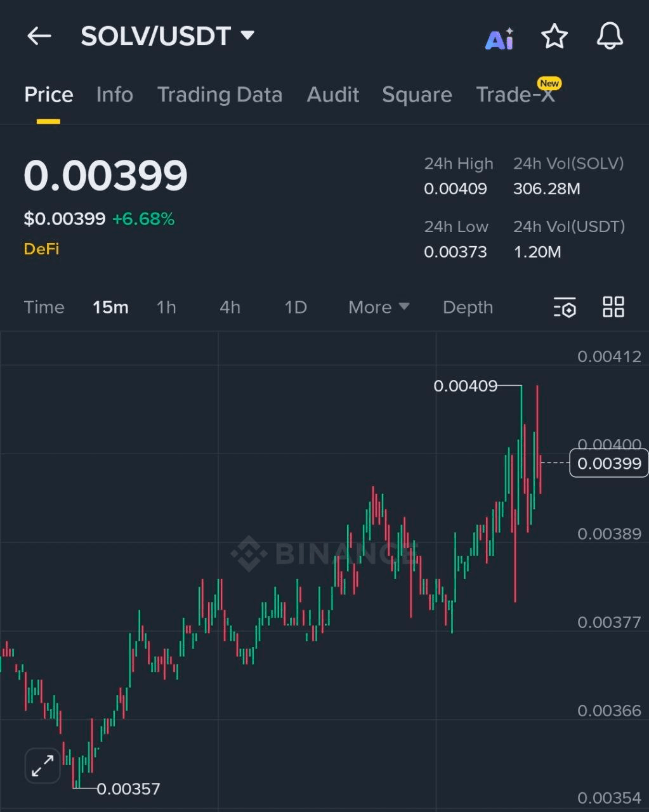Switch to 1D chart interval
This screenshot has width=649, height=812.
[x=295, y=307]
